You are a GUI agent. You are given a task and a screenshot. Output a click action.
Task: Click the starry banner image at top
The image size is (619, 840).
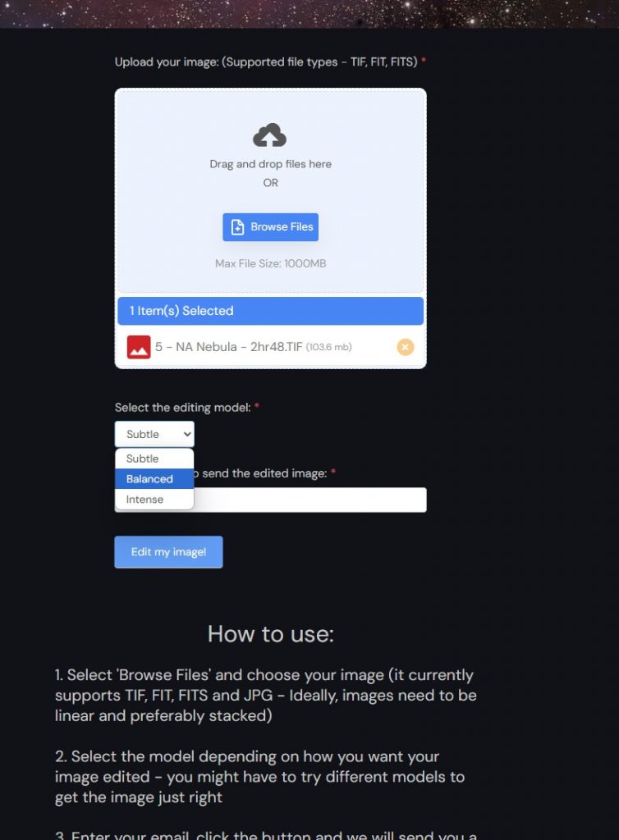click(309, 14)
